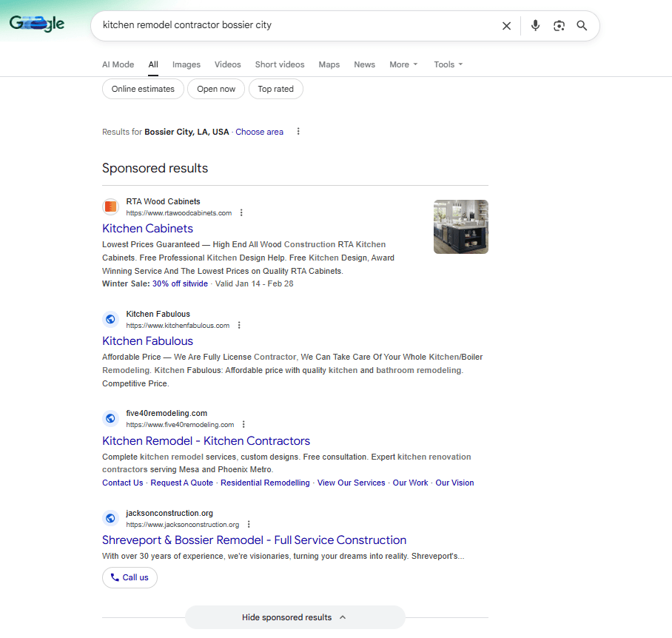The image size is (672, 638).
Task: Toggle the Top rated filter
Action: tap(275, 89)
